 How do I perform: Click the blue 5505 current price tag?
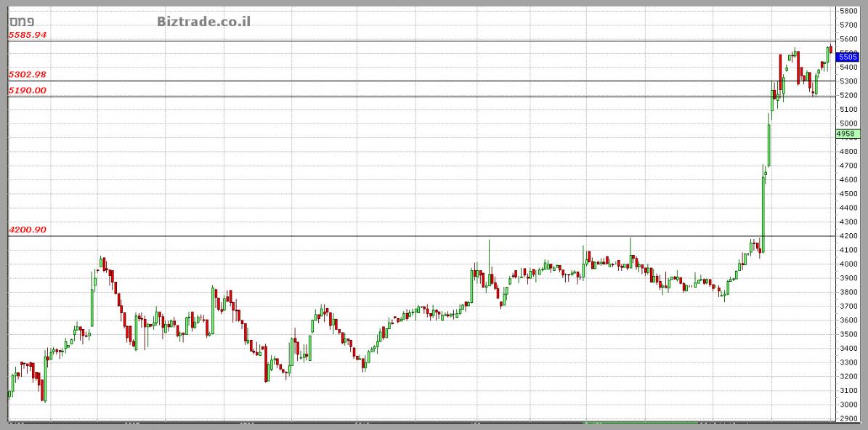[848, 57]
